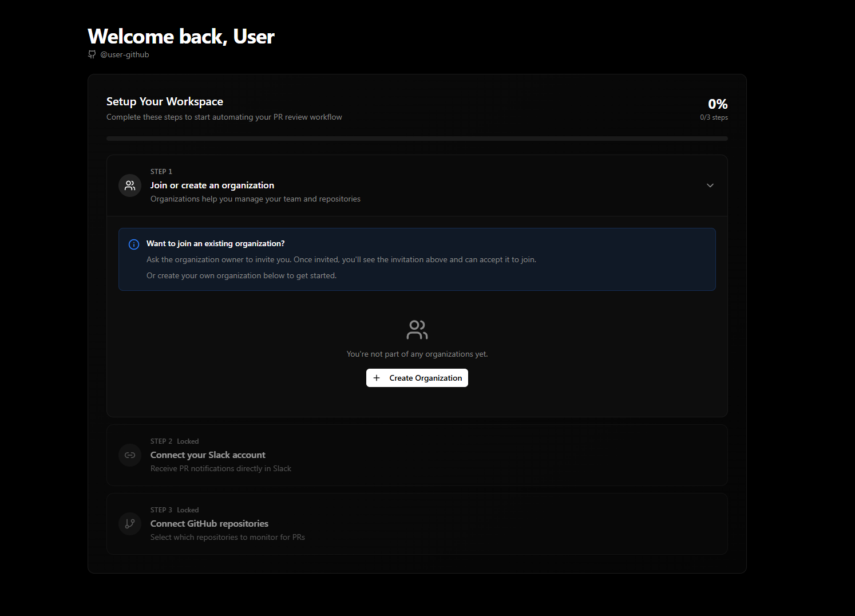Click the plus icon inside Create Organization button
This screenshot has height=616, width=855.
pos(376,378)
